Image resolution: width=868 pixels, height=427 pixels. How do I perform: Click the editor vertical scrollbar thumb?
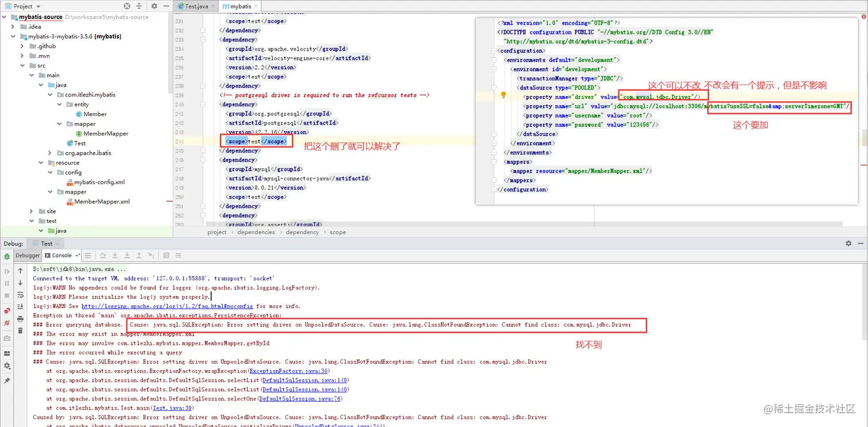[x=864, y=138]
